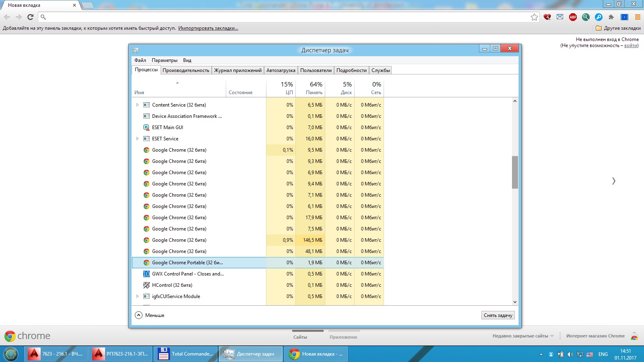Open the Параметры menu
The width and height of the screenshot is (644, 362).
165,60
